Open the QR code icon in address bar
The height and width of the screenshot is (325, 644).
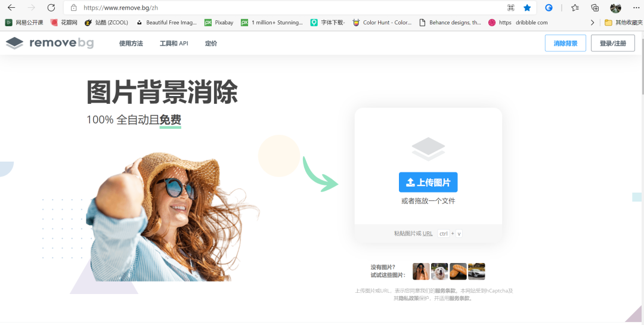[511, 7]
